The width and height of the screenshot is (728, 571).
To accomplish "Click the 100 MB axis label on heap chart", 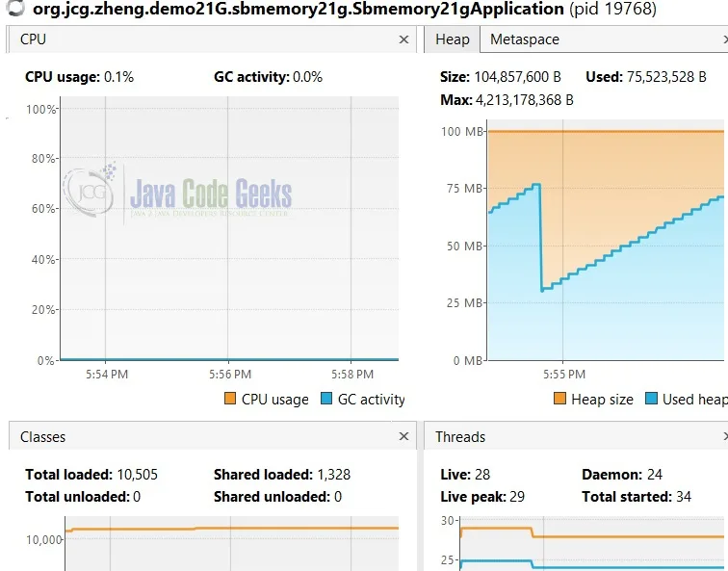I will point(462,131).
